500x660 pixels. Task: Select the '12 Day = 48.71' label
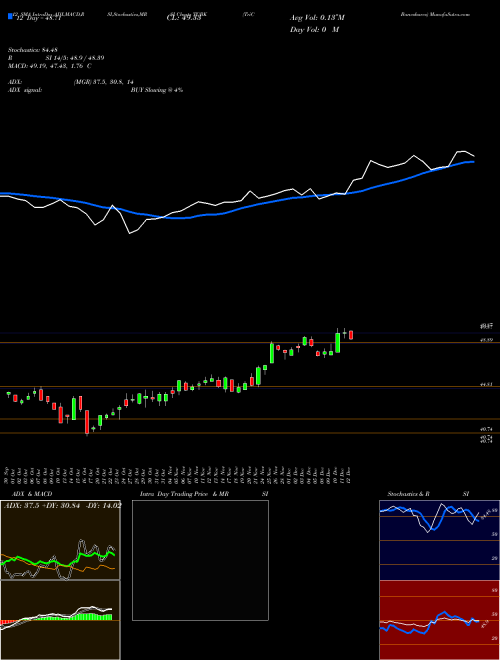pyautogui.click(x=38, y=18)
